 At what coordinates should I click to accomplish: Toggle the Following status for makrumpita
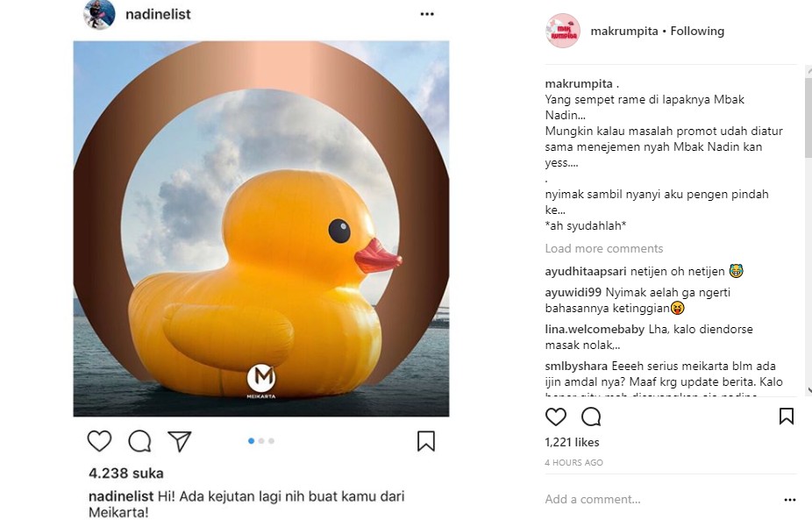pyautogui.click(x=697, y=31)
